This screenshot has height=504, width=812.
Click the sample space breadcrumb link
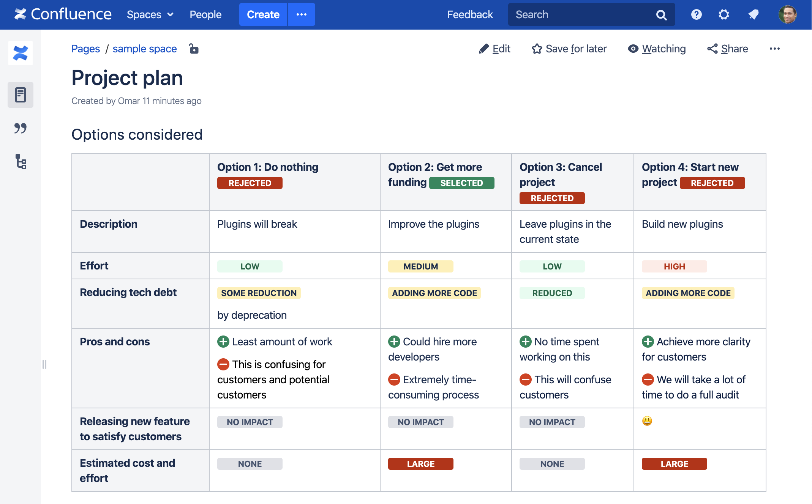pos(145,49)
